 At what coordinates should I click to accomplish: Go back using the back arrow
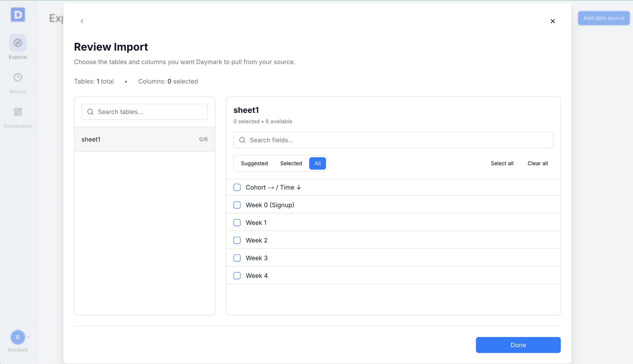pos(82,21)
